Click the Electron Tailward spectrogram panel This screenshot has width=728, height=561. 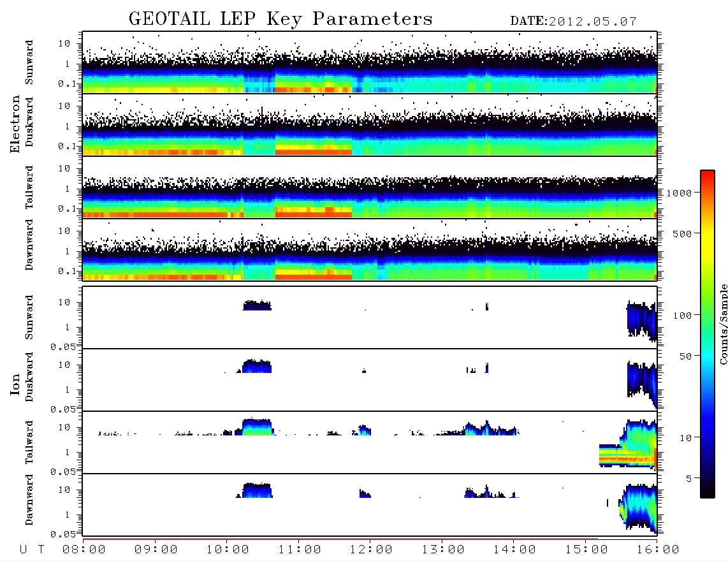pyautogui.click(x=370, y=187)
